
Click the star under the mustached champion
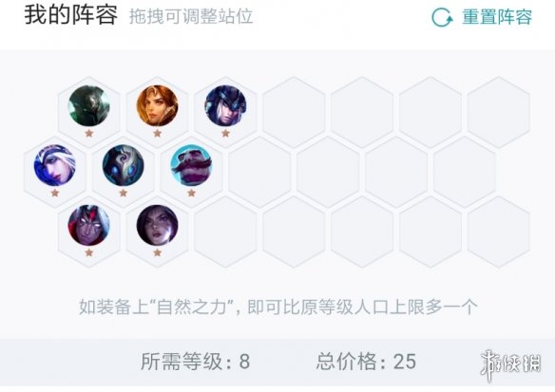(x=191, y=193)
